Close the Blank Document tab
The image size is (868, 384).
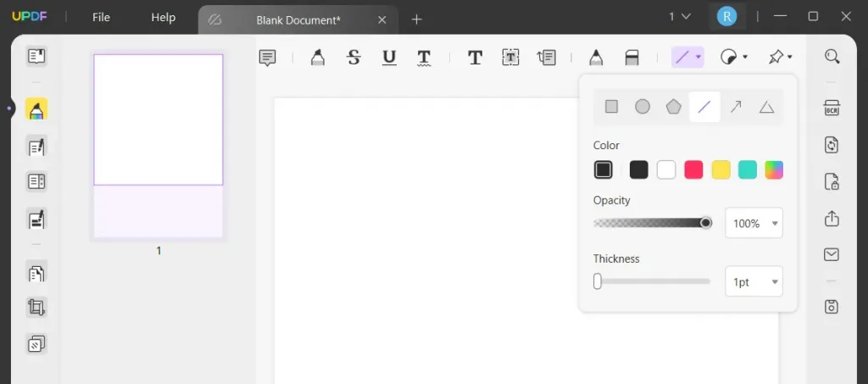(382, 19)
